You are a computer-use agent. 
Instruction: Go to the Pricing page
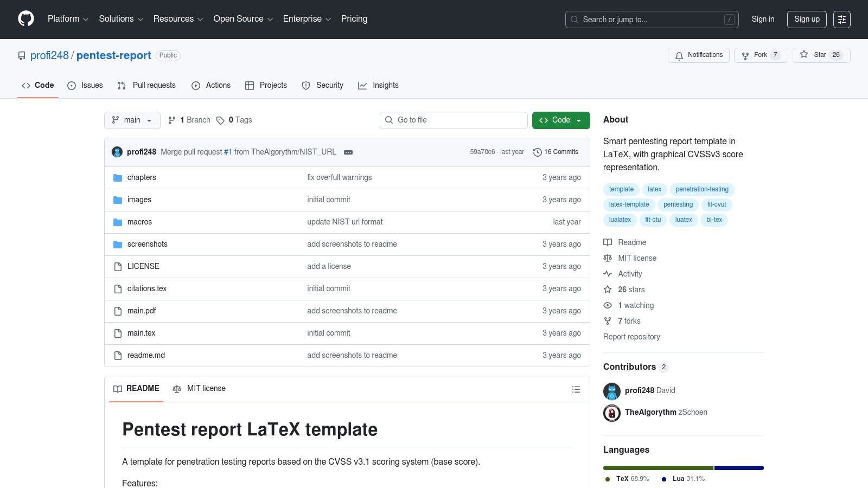coord(354,19)
